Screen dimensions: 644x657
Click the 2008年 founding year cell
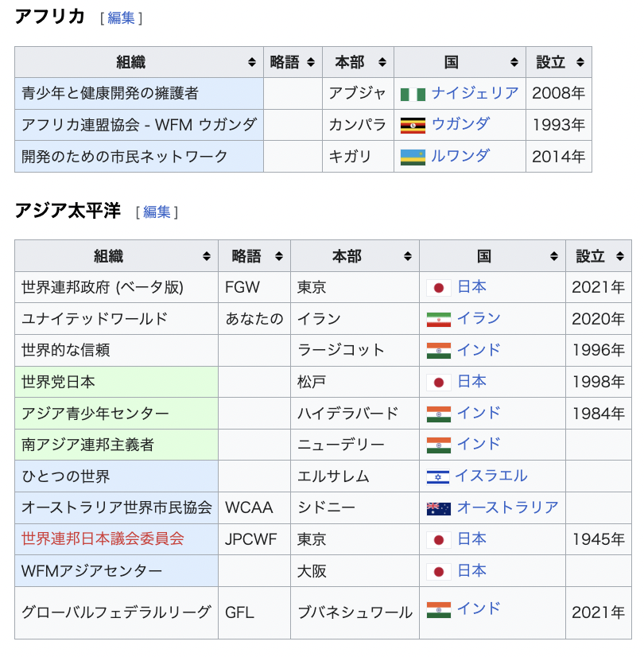click(559, 93)
